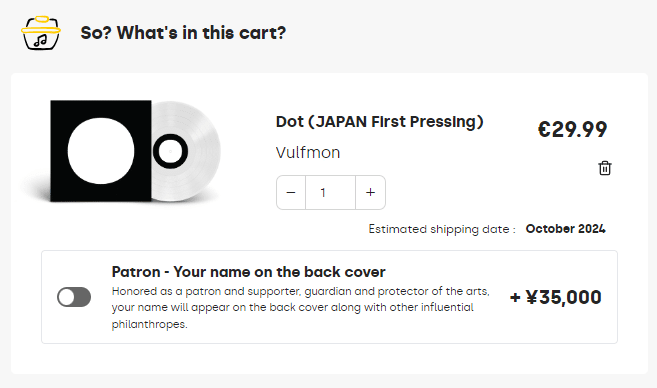Decrease quantity with the minus button
Viewport: 657px width, 388px height.
pos(291,192)
